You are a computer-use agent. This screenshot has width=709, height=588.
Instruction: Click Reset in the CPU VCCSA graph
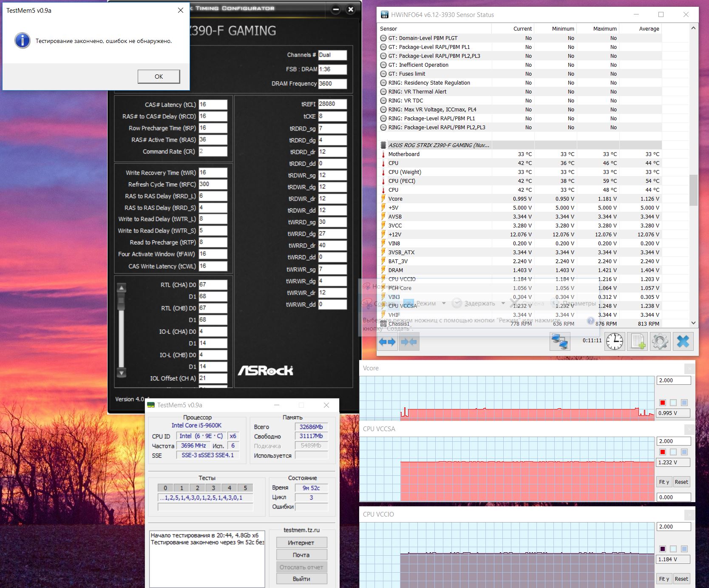681,482
